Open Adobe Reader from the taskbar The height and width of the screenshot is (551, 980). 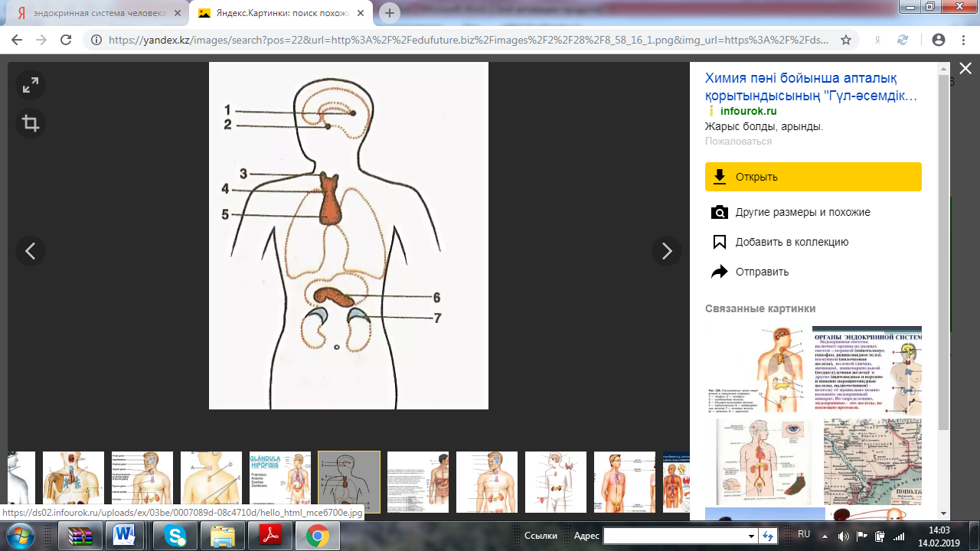pyautogui.click(x=270, y=536)
